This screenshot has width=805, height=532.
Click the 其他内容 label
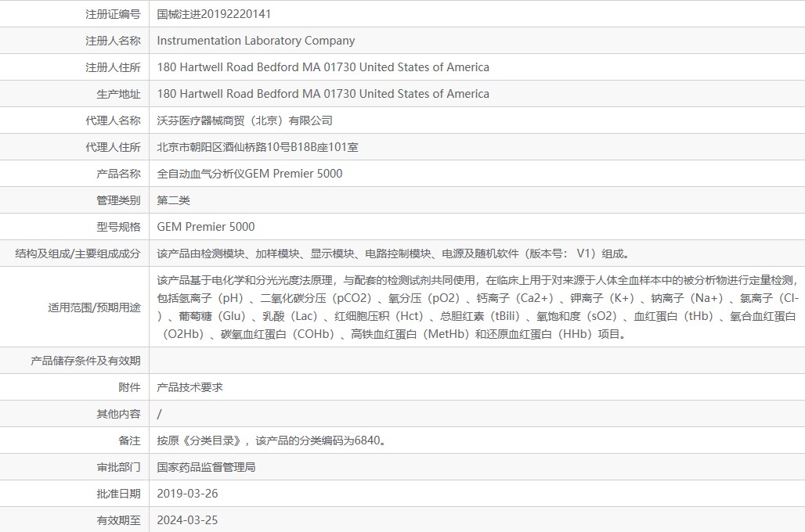(x=118, y=414)
